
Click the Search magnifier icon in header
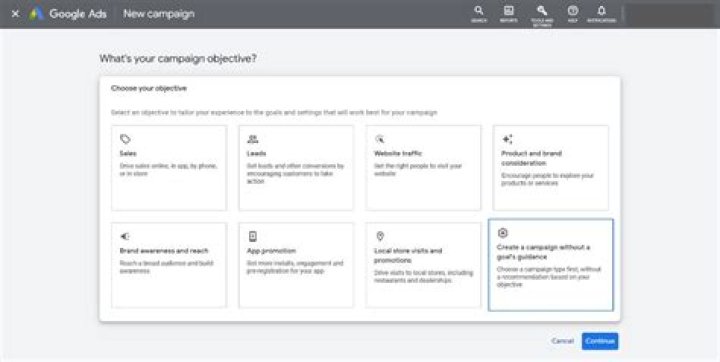point(479,11)
